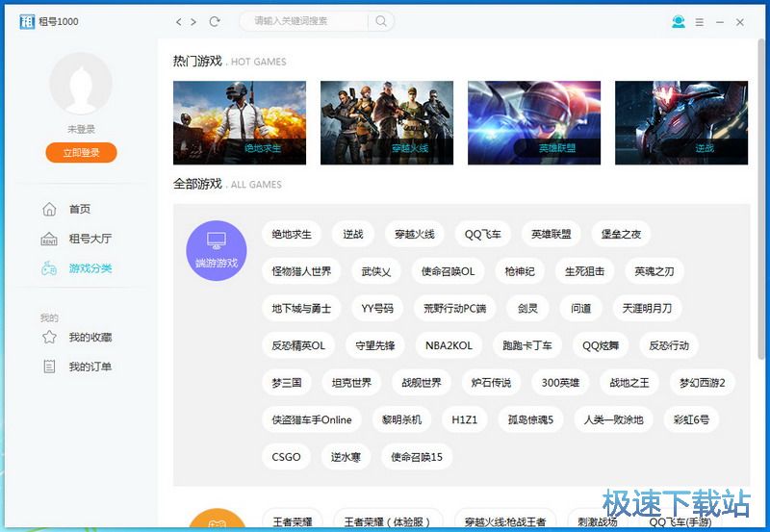
Task: Click the keyword search input field
Action: coord(306,21)
